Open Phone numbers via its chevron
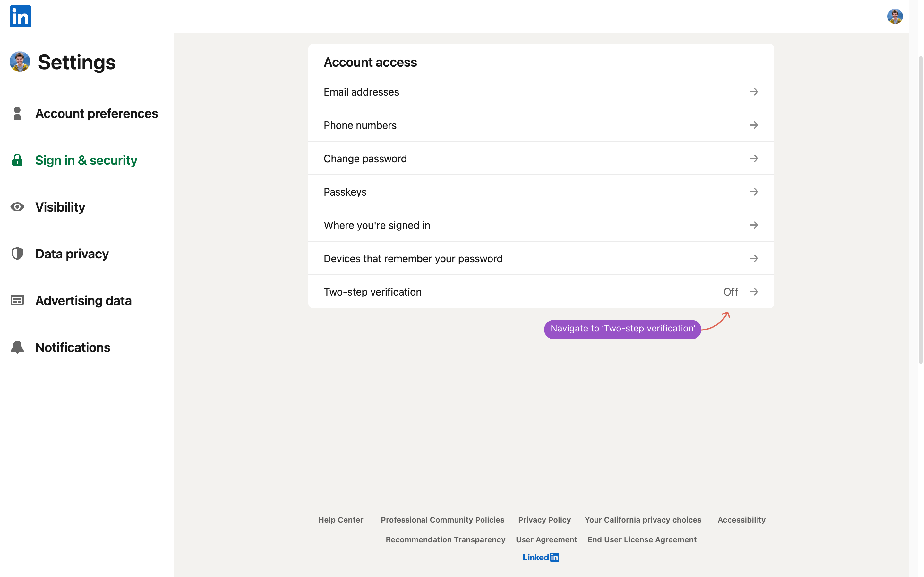Viewport: 924px width, 577px height. click(x=754, y=125)
